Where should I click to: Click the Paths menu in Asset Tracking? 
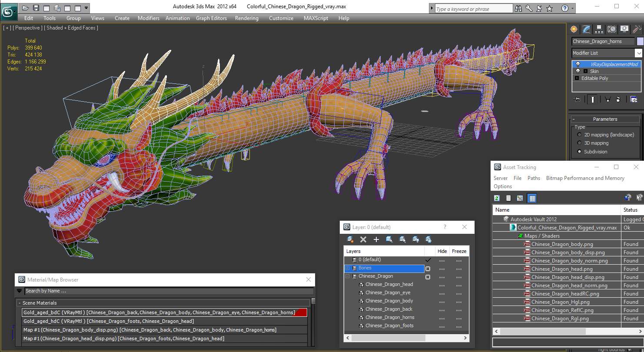coord(534,178)
